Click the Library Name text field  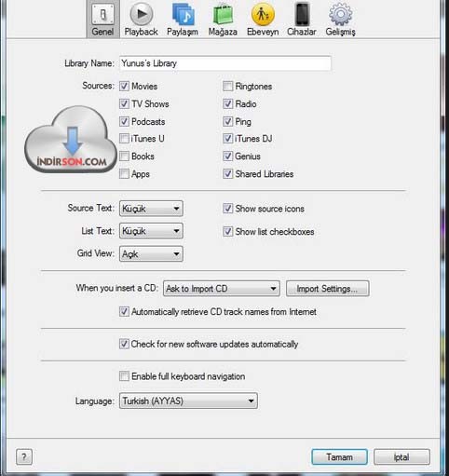point(225,63)
